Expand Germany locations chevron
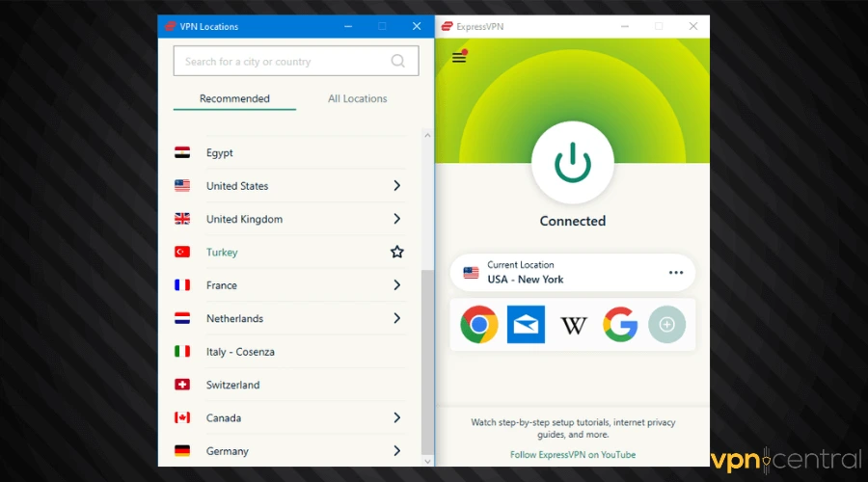Viewport: 868px width, 482px height. [397, 451]
